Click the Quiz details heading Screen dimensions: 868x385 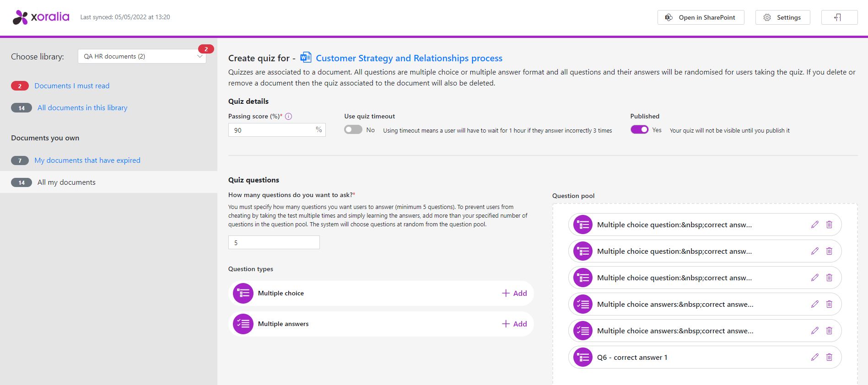[248, 101]
